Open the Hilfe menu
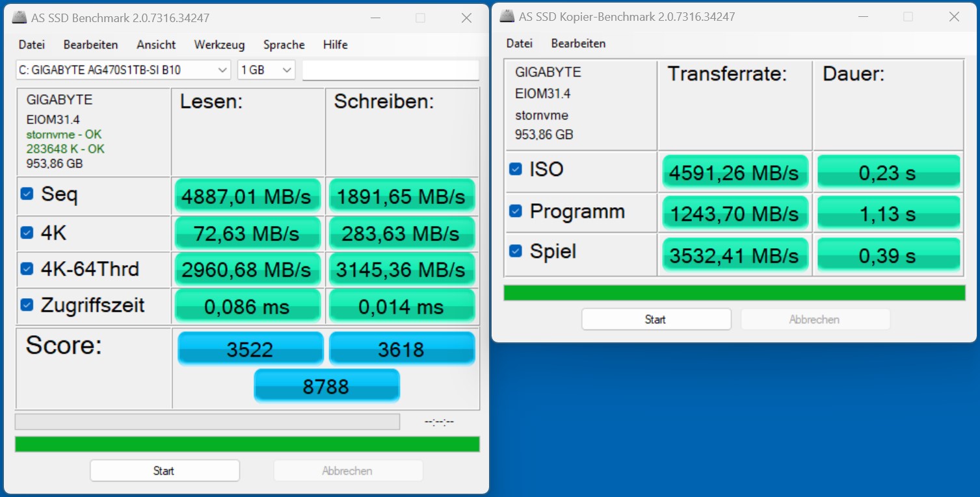 pos(336,45)
